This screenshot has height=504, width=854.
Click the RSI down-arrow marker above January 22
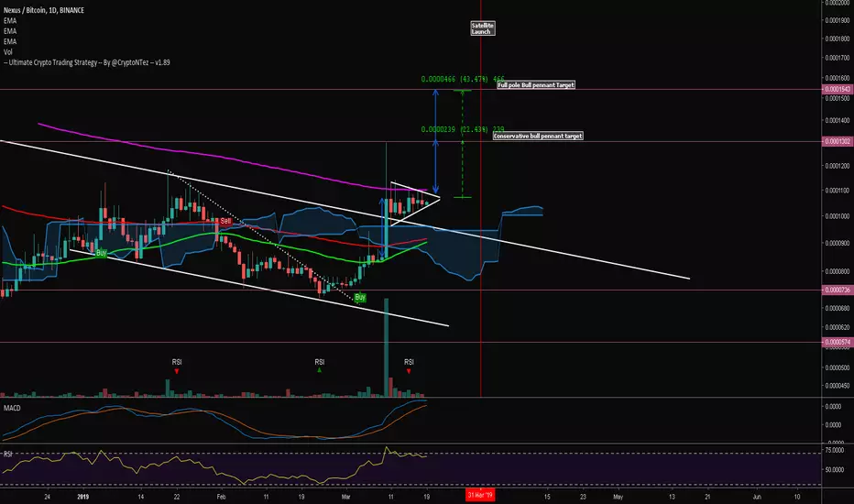(177, 371)
